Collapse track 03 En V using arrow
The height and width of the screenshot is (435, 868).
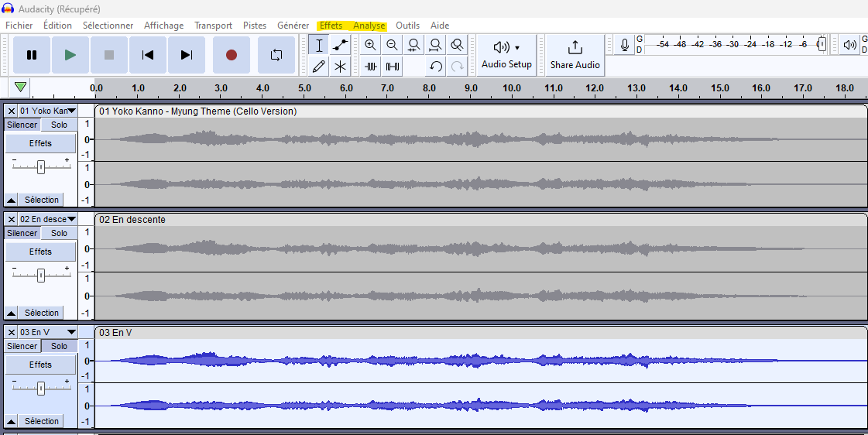click(11, 421)
